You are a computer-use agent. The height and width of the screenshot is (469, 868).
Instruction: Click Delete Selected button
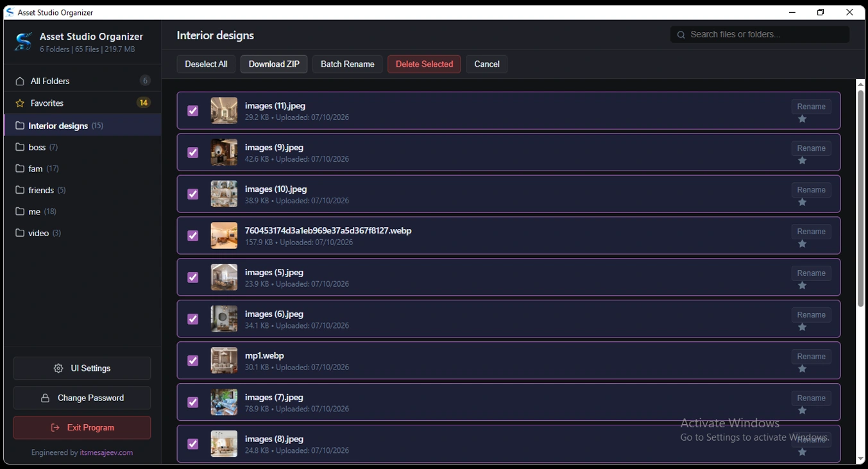tap(424, 64)
